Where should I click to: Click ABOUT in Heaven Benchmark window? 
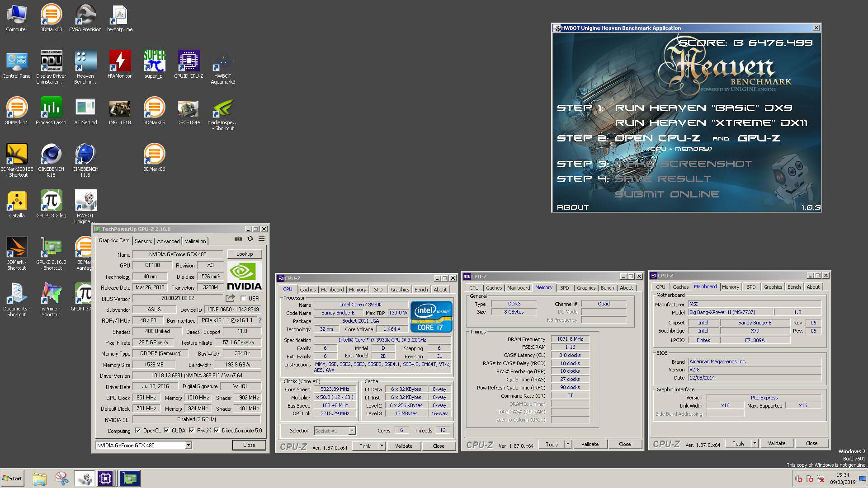(x=573, y=207)
